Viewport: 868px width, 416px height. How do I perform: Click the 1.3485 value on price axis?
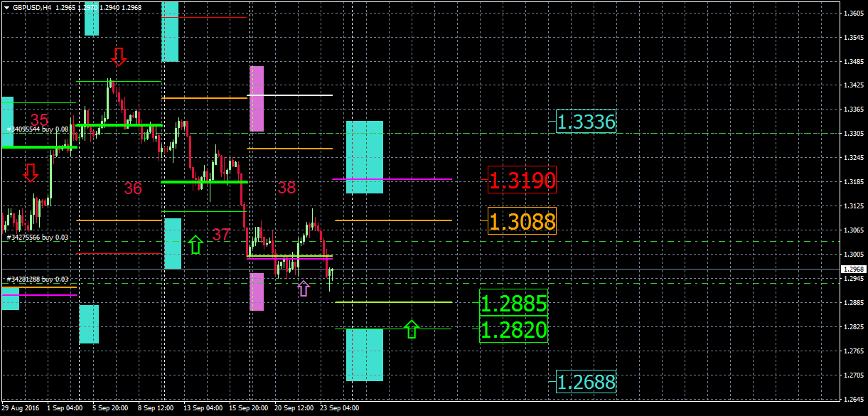852,62
